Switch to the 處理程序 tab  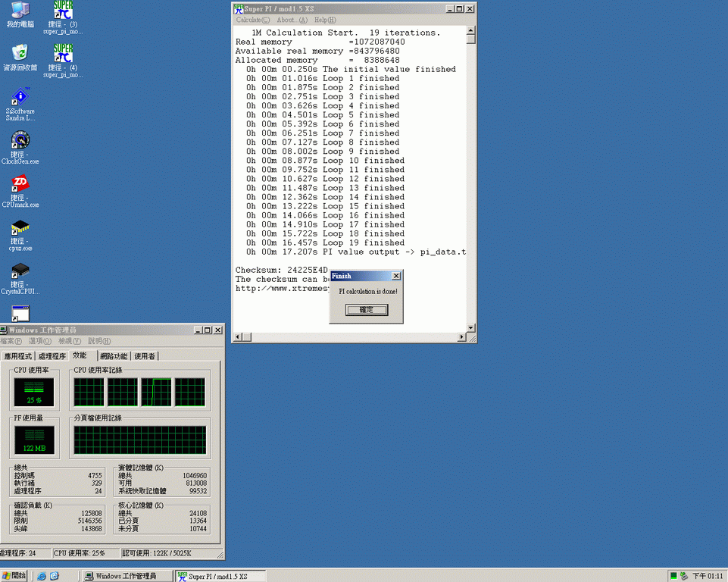tap(52, 356)
